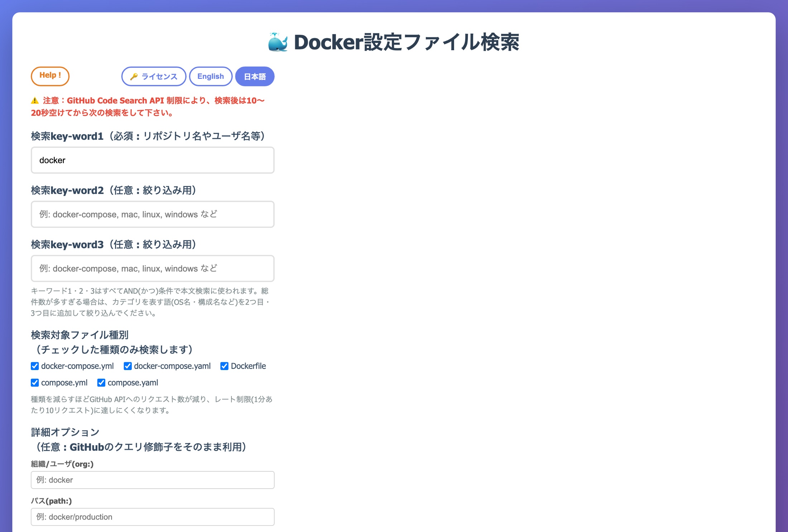Click the 組織/ユーザ(org:) label
Image resolution: width=788 pixels, height=532 pixels.
62,464
